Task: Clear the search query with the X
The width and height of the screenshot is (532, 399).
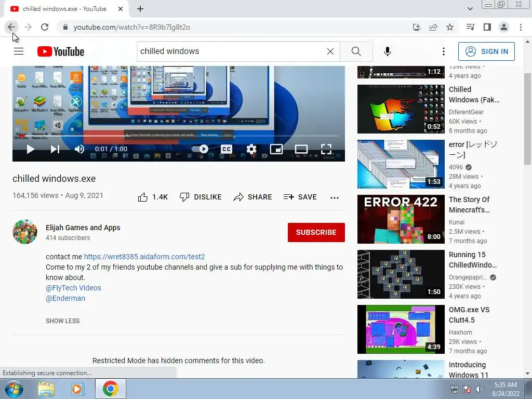Action: coord(330,51)
